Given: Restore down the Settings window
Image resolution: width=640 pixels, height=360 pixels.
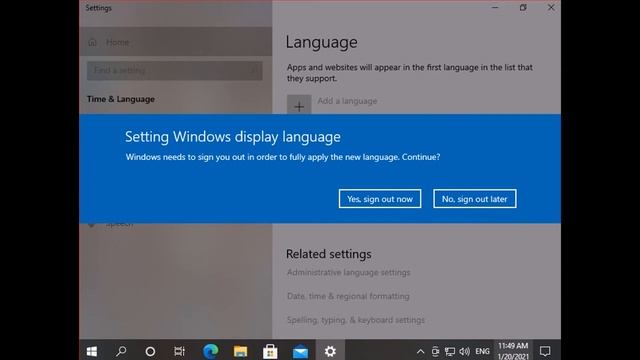Looking at the screenshot, I should click(523, 7).
